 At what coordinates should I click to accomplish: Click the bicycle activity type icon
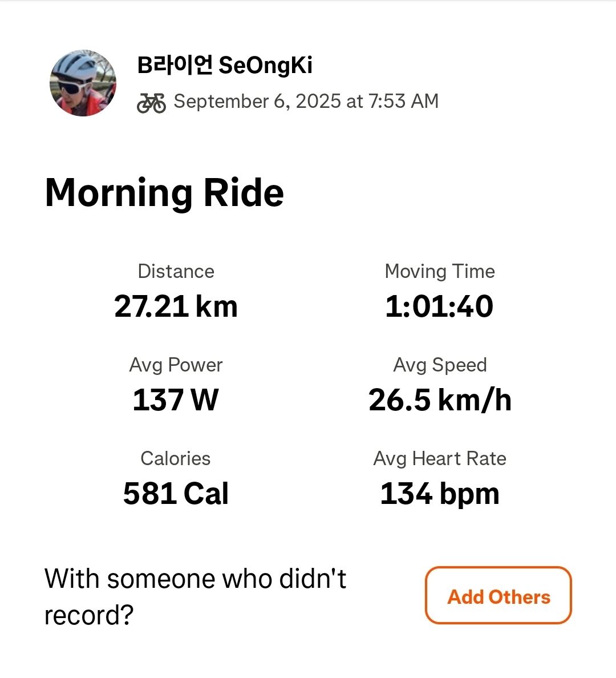click(151, 103)
